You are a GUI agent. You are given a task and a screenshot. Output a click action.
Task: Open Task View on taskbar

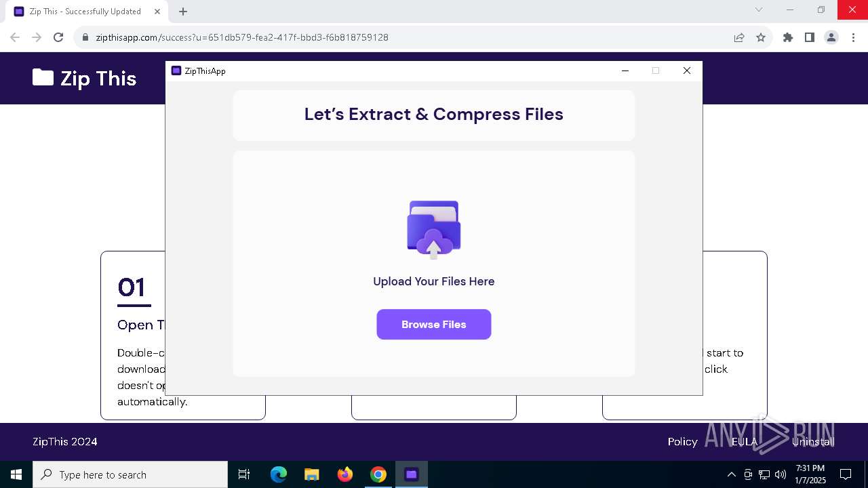244,474
